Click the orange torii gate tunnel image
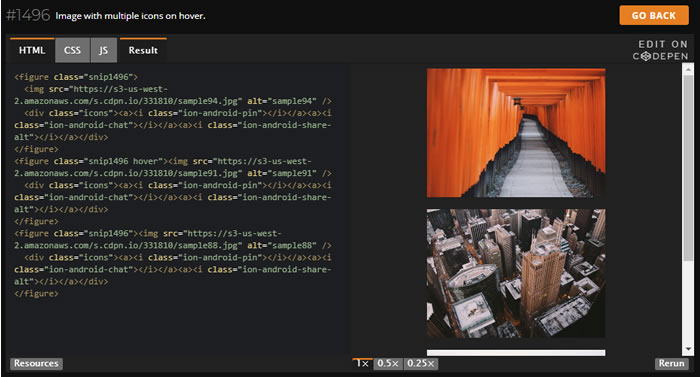700x377 pixels. pos(516,133)
